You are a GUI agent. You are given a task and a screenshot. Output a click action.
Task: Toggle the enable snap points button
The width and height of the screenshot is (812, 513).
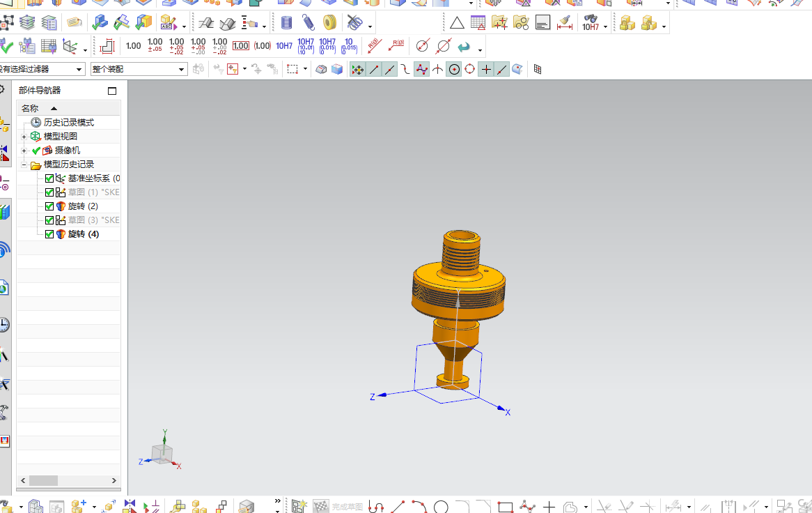[x=357, y=70]
